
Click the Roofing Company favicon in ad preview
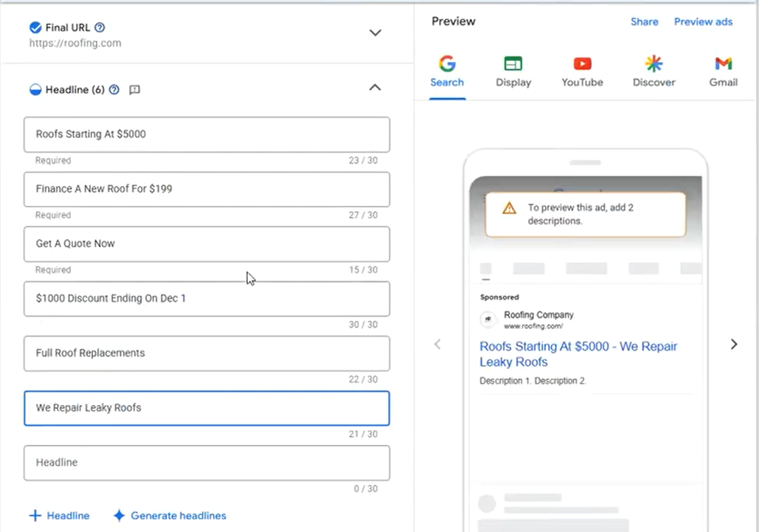click(x=488, y=319)
